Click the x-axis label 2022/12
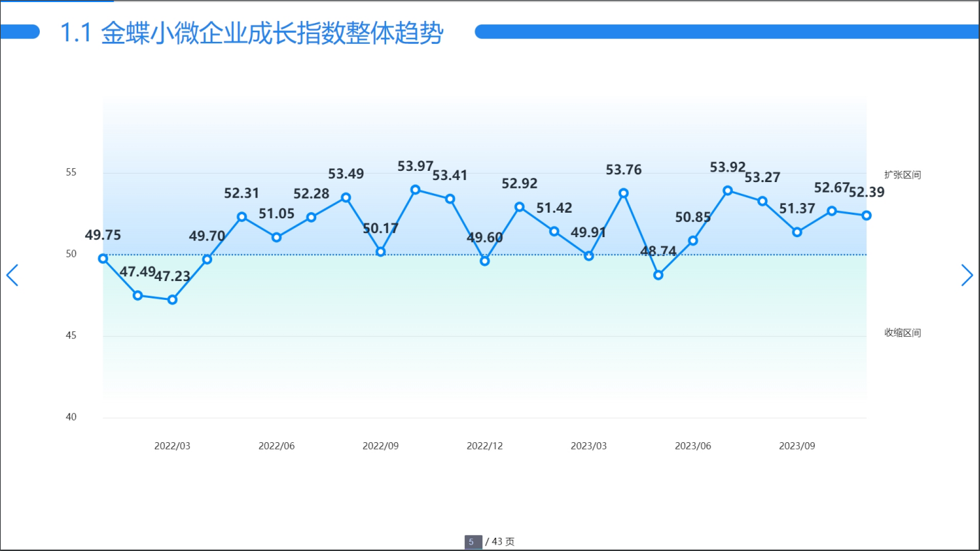Screen dimensions: 980x551 pos(484,446)
